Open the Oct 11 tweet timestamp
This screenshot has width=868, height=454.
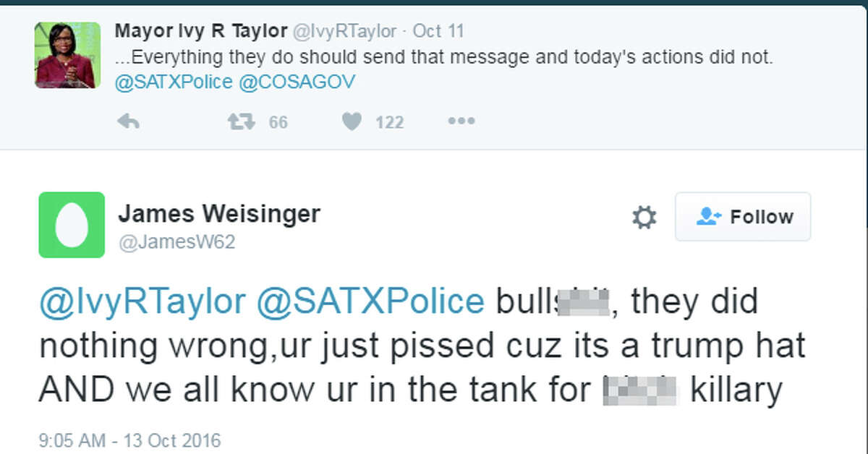click(x=438, y=32)
